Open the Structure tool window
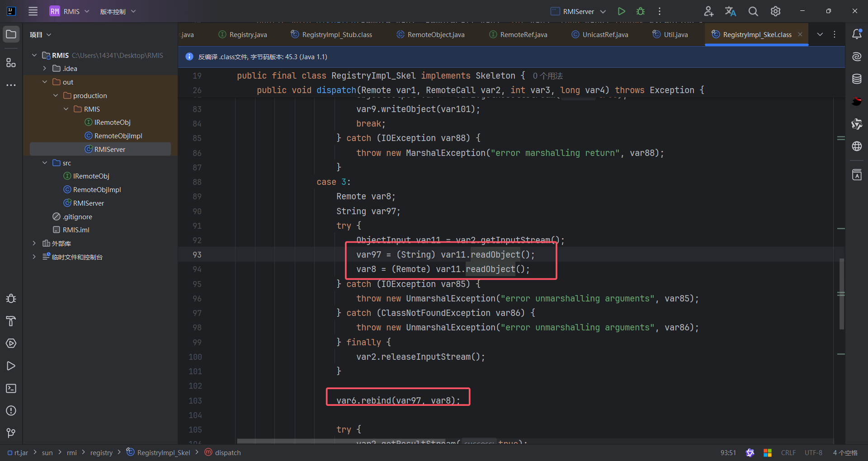 coord(11,62)
